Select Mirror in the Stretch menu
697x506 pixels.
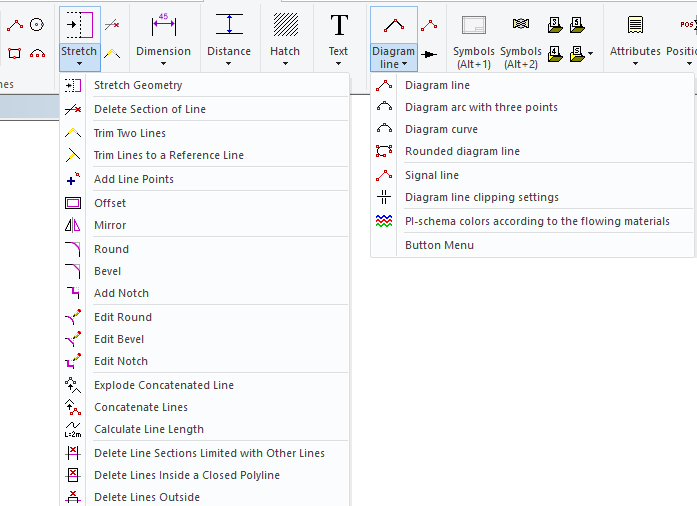pos(110,225)
